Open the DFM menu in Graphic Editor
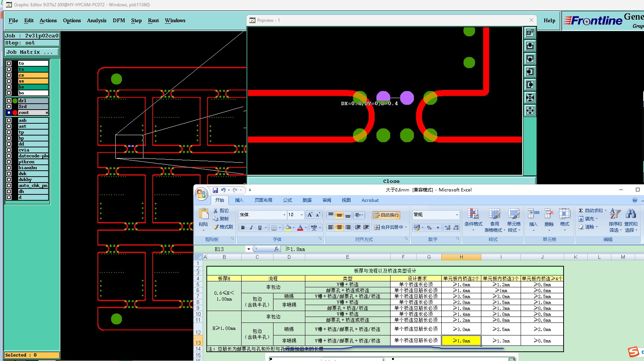 click(x=119, y=20)
